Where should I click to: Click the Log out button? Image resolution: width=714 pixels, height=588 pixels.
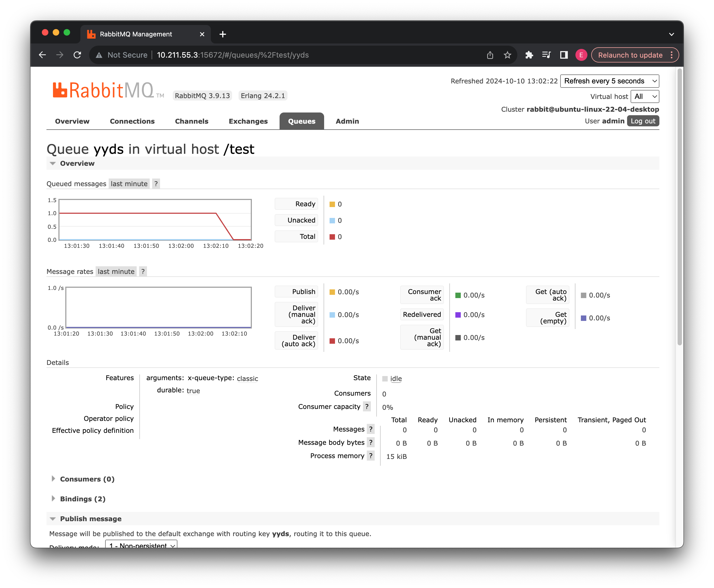point(643,121)
